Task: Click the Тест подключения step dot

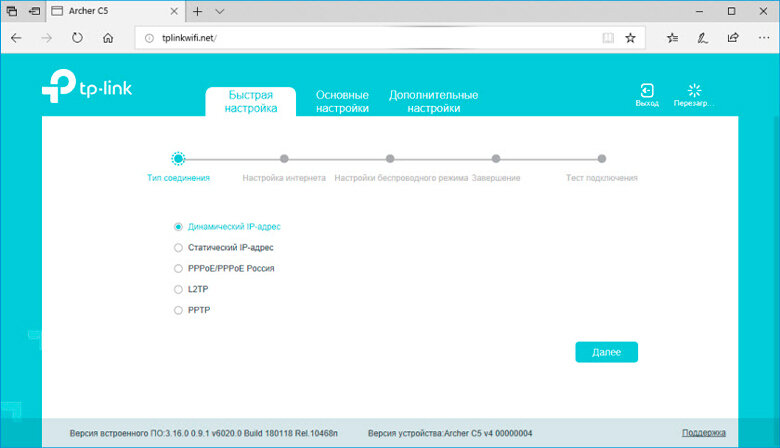Action: (x=602, y=159)
